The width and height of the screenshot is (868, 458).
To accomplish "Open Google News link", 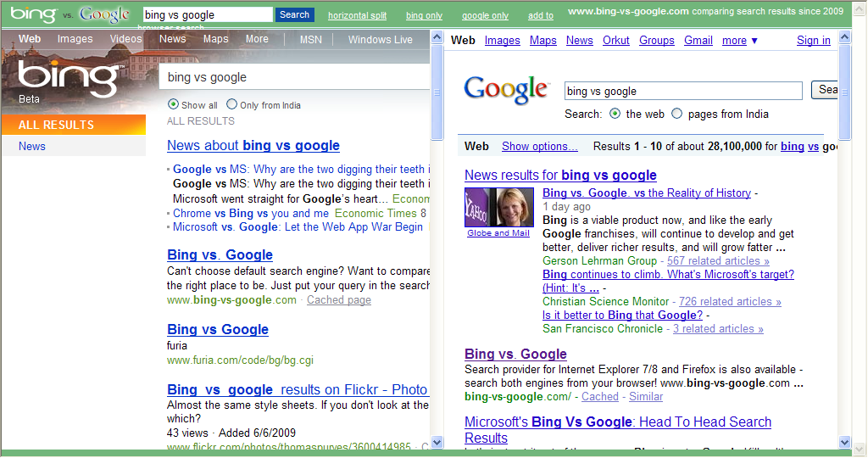I will [579, 41].
